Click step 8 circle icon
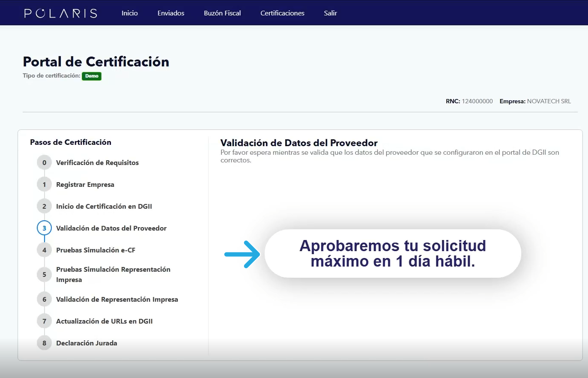Viewport: 588px width, 378px height. pyautogui.click(x=44, y=343)
